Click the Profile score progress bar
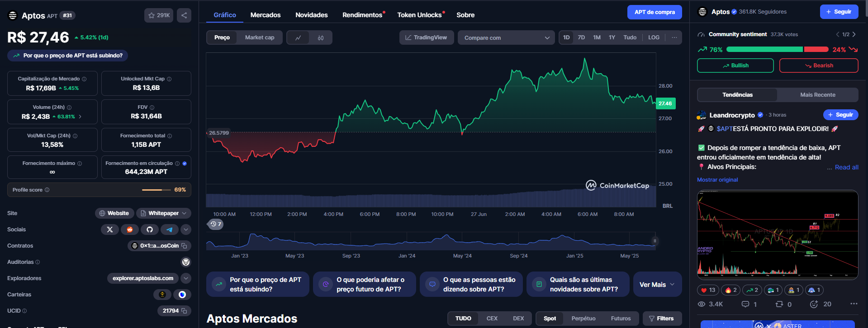 156,190
